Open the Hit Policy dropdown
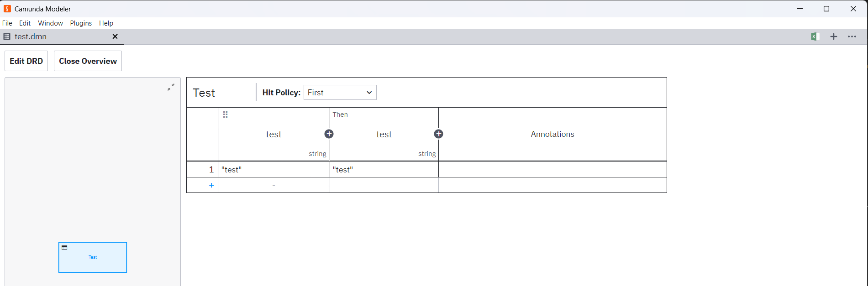Image resolution: width=868 pixels, height=286 pixels. (340, 93)
